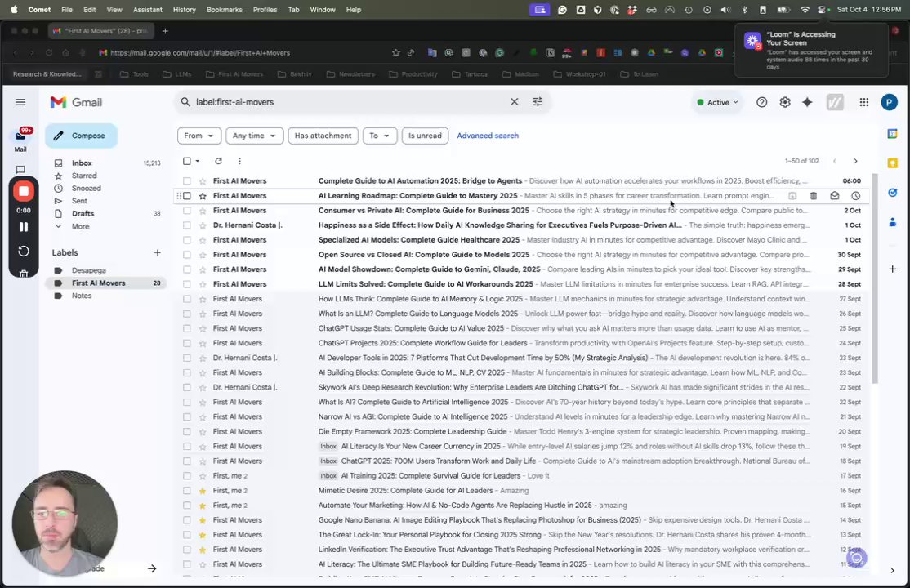The height and width of the screenshot is (588, 910).
Task: Open the More three-dot toolbar menu
Action: 239,161
